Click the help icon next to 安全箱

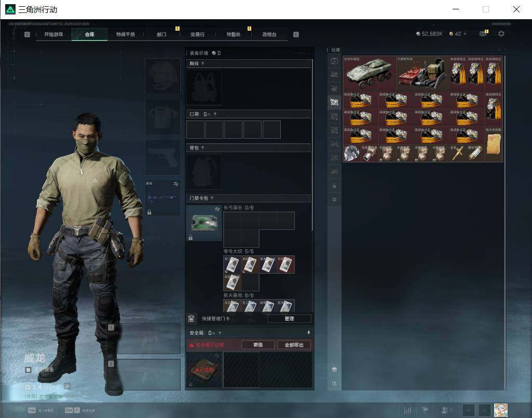(220, 333)
